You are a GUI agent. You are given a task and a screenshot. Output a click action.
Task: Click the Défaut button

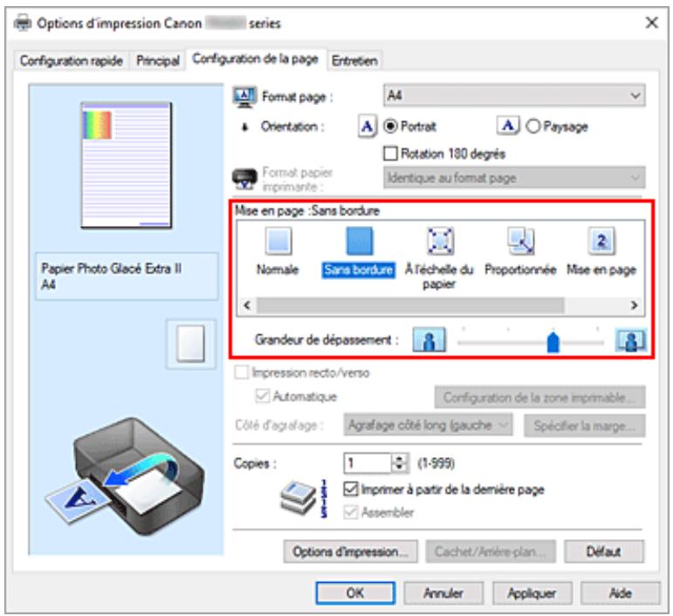click(604, 551)
